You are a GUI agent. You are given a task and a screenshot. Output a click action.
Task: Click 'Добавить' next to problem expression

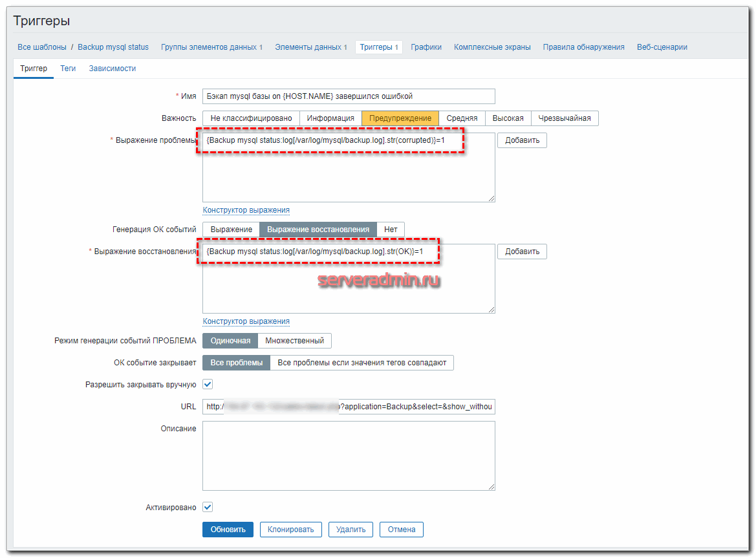(x=521, y=140)
